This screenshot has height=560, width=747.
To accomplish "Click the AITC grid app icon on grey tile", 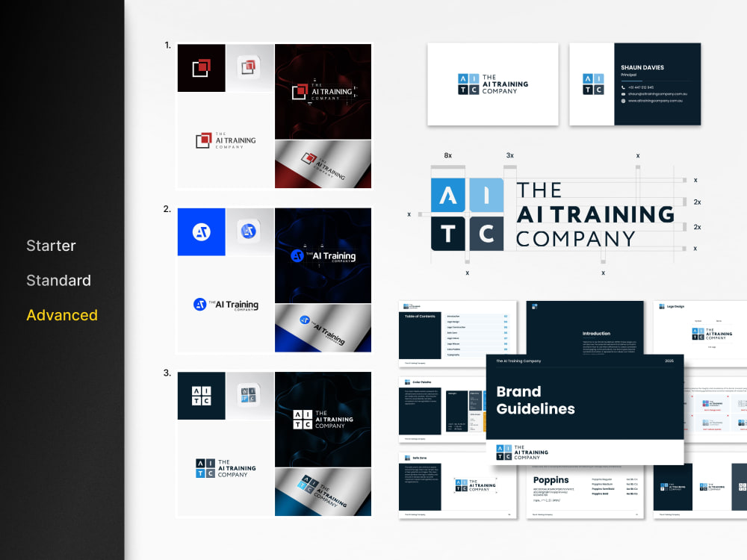I will click(x=249, y=396).
